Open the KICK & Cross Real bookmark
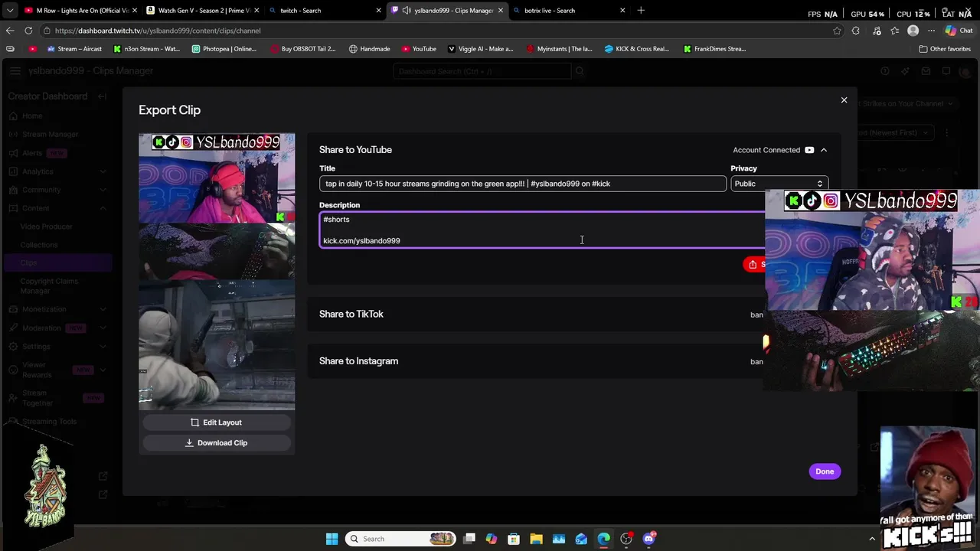Screen dimensions: 980x551 tap(637, 49)
